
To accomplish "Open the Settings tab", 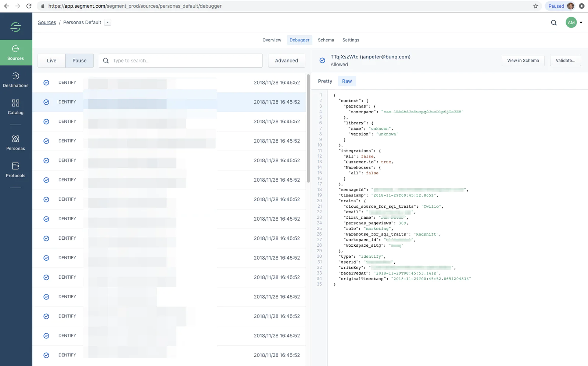I will click(351, 40).
